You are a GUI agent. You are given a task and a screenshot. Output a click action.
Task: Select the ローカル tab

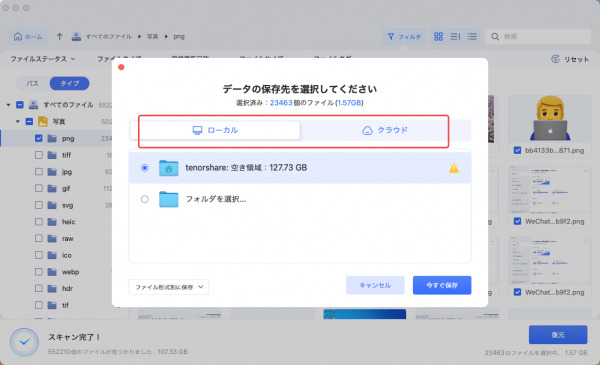[215, 130]
